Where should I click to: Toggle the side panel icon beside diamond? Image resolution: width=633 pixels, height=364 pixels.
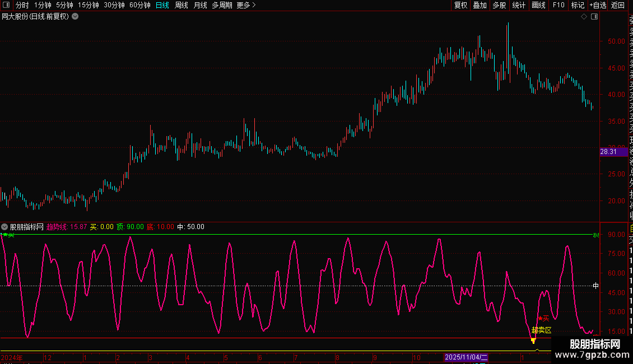tap(594, 17)
